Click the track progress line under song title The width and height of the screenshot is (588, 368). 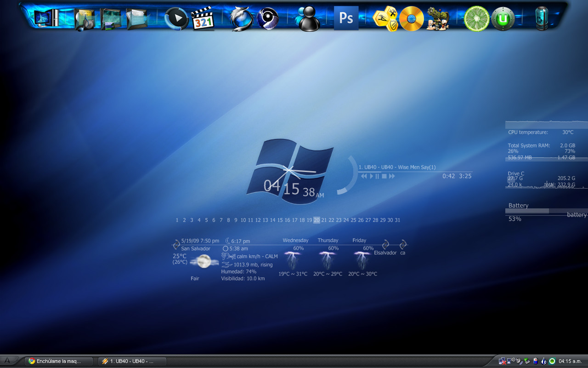[x=415, y=172]
